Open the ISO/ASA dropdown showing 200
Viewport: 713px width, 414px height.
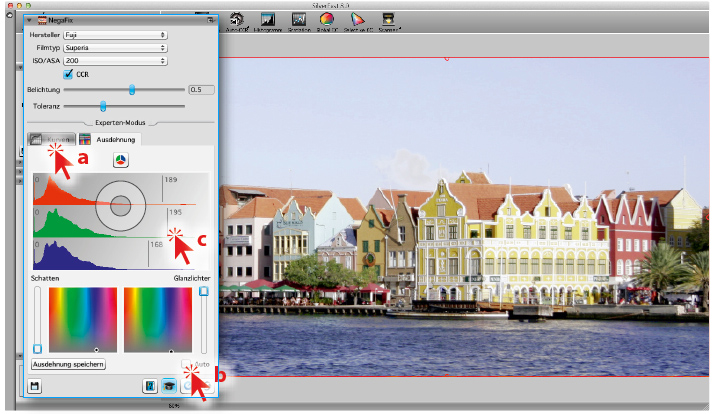point(114,60)
